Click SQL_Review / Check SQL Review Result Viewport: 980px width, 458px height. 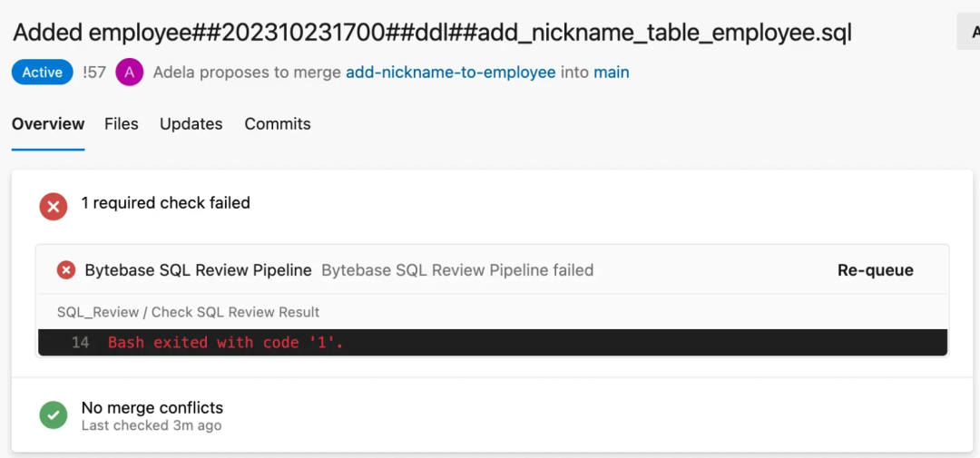188,312
